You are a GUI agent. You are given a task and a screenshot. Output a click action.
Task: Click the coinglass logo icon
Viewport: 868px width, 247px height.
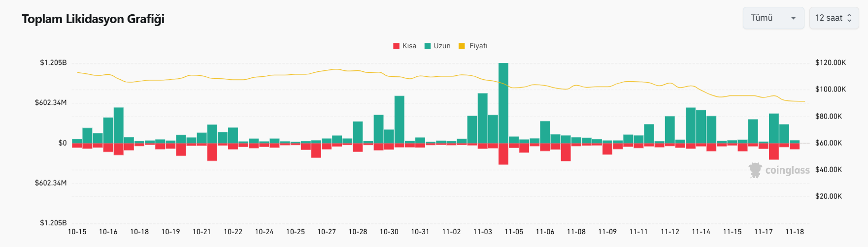click(755, 170)
